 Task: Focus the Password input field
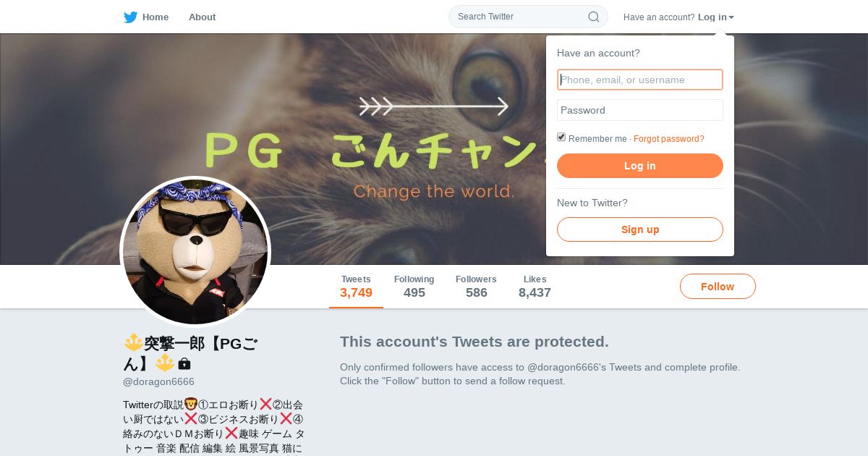[640, 110]
